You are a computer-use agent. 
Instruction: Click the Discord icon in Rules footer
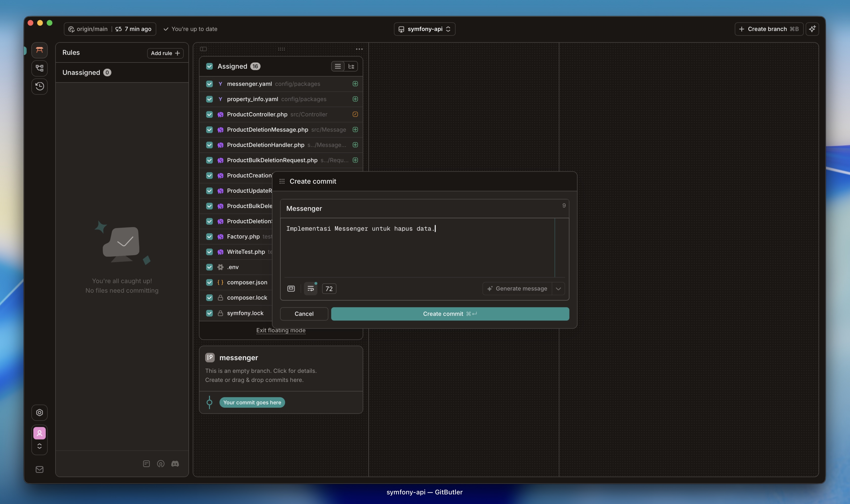pos(175,464)
